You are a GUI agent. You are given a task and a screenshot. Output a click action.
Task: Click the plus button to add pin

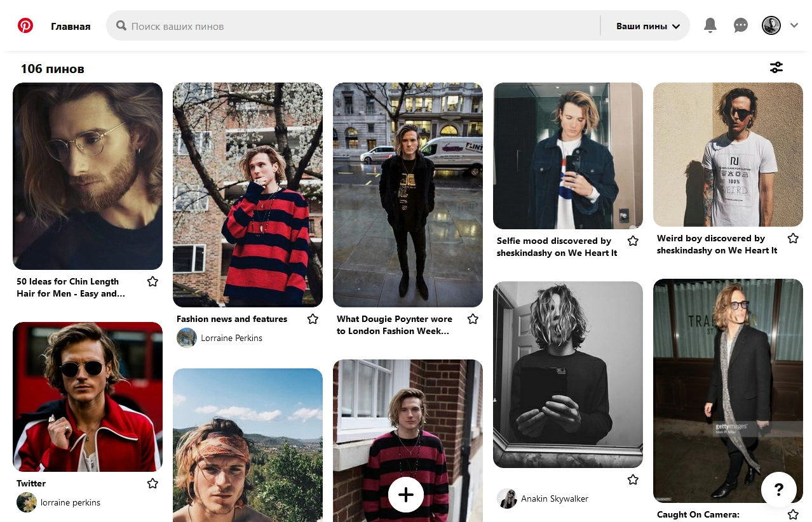[x=406, y=495]
